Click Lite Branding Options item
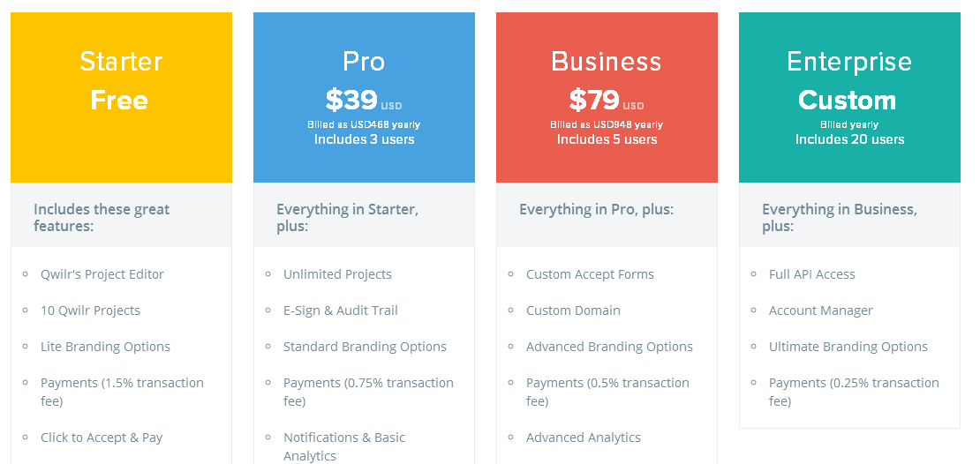980x464 pixels. 106,347
